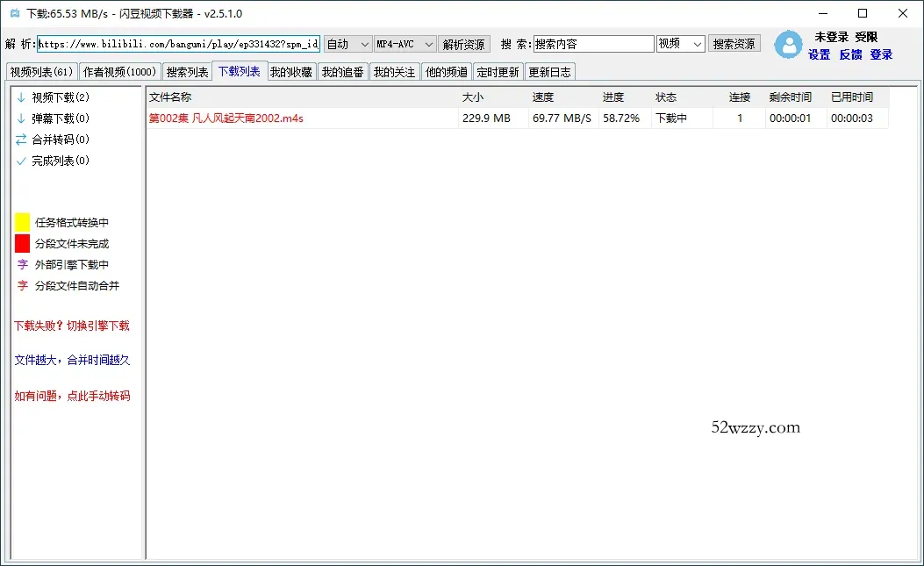Click the 未登录 status text
Viewport: 924px width, 566px height.
pos(832,37)
